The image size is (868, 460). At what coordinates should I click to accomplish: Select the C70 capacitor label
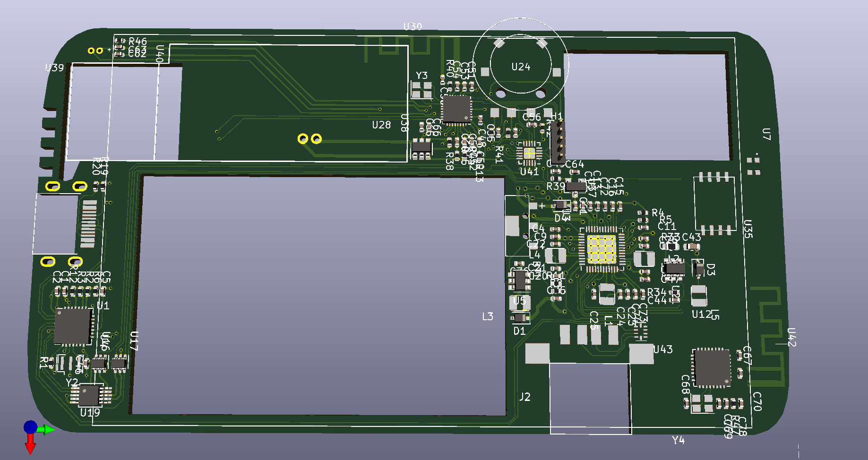click(757, 401)
